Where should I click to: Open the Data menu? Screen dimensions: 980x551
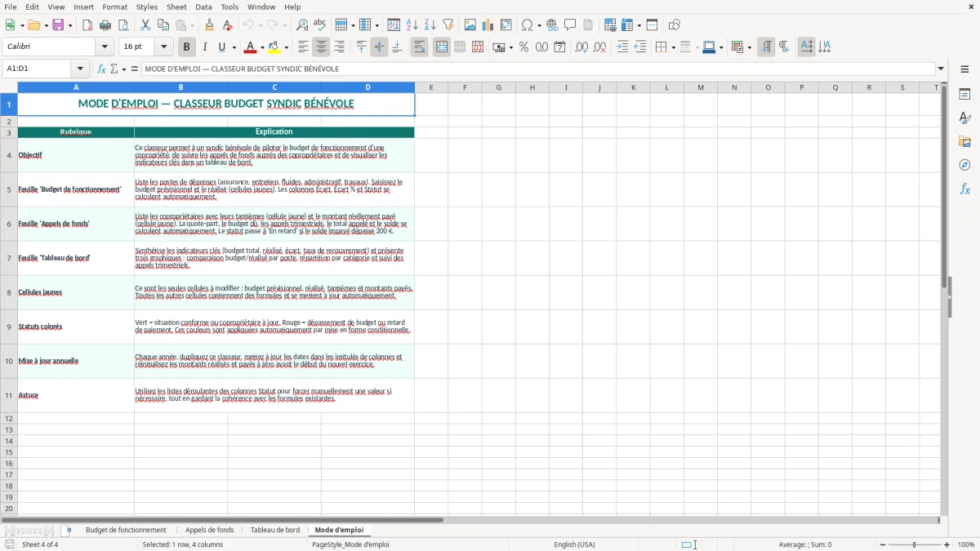point(203,7)
